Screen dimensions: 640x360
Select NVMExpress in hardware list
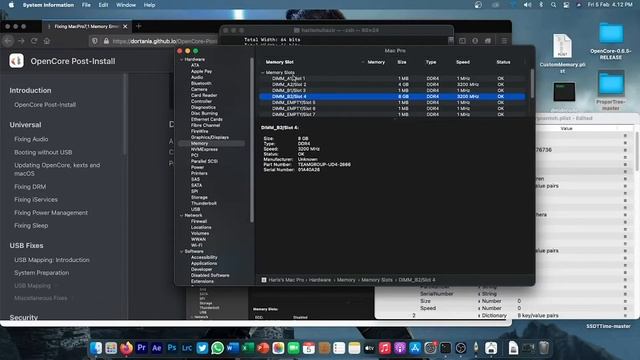[x=204, y=149]
